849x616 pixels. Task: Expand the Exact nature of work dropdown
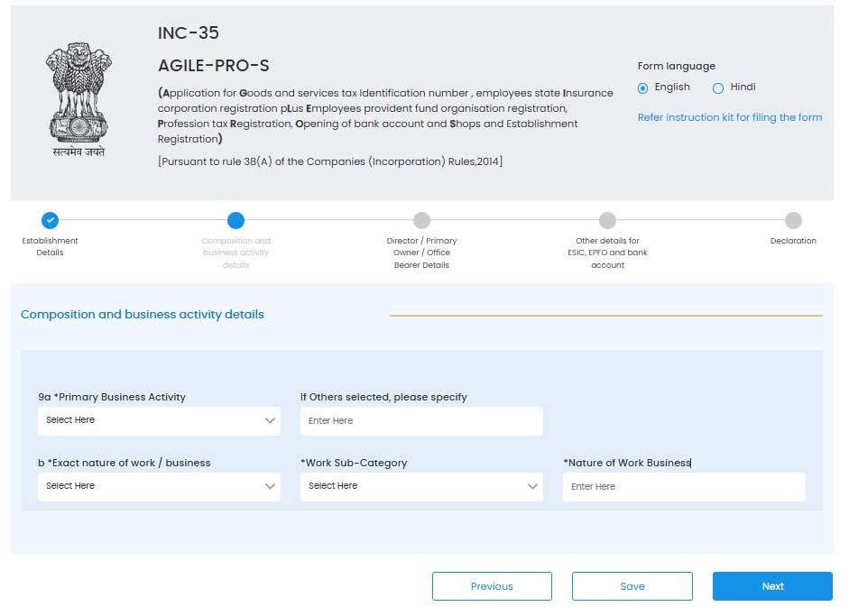159,486
